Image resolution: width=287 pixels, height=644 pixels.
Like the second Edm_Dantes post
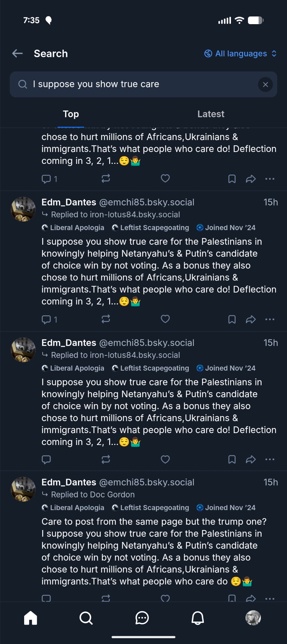[165, 459]
